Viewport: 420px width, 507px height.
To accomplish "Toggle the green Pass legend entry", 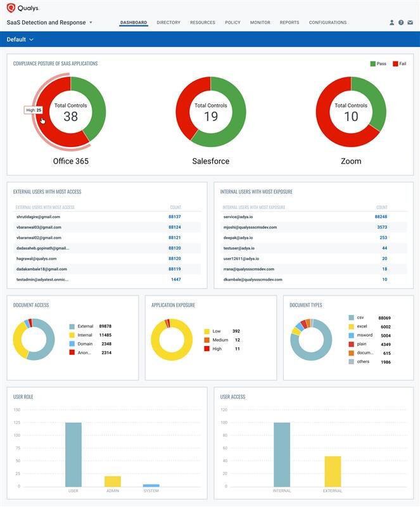I will click(378, 64).
